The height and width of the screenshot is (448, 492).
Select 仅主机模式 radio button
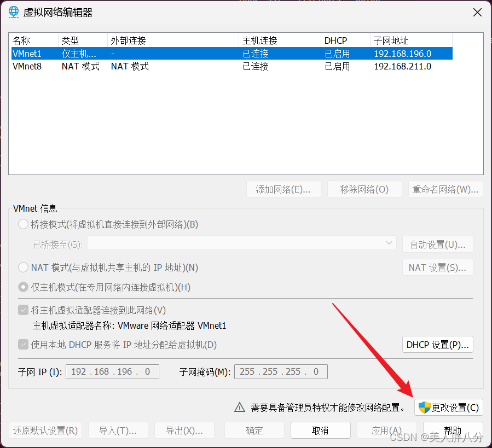(23, 287)
